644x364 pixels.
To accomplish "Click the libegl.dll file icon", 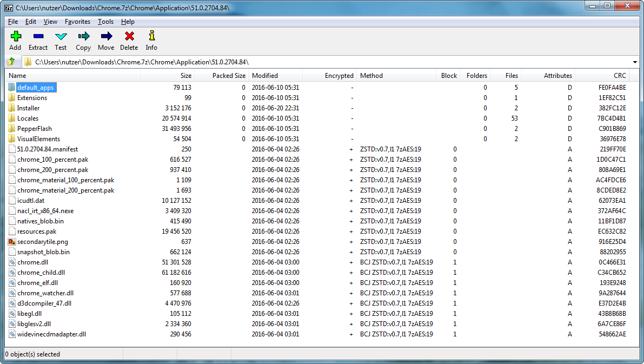I will pyautogui.click(x=12, y=314).
